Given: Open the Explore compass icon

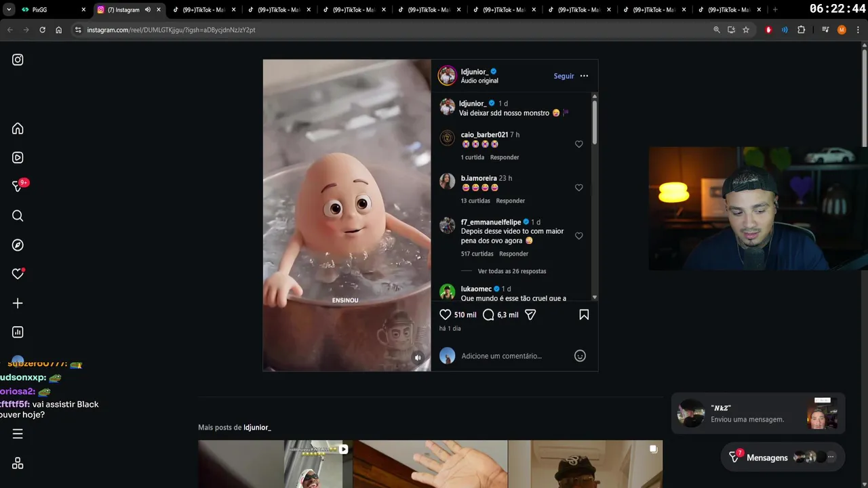Looking at the screenshot, I should [x=18, y=245].
